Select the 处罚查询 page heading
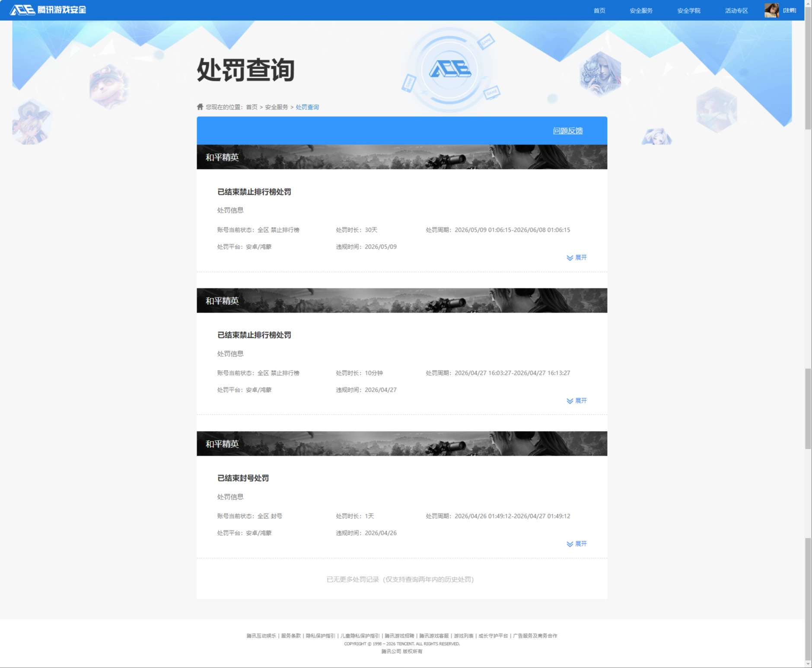Viewport: 812px width, 668px height. tap(245, 70)
